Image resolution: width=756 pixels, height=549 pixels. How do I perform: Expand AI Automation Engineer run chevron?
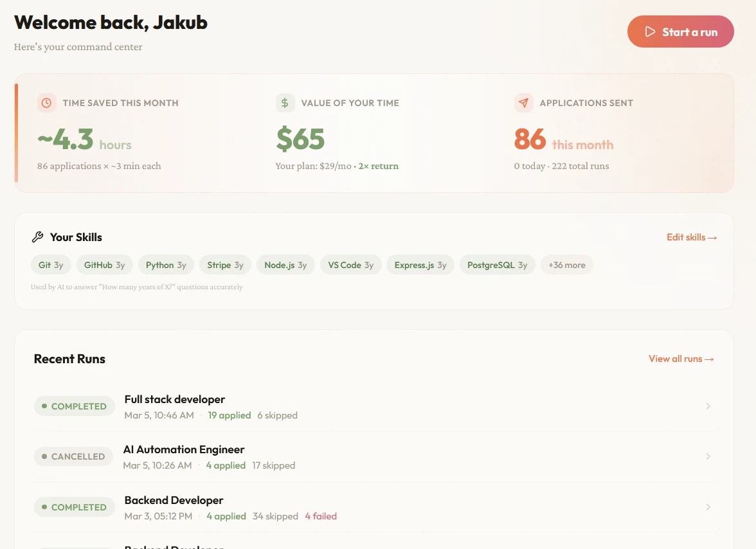point(708,456)
